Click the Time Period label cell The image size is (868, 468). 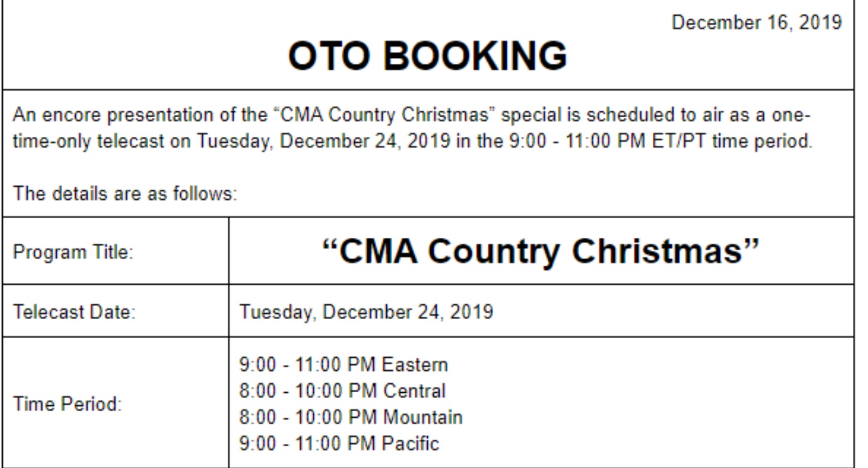click(x=67, y=404)
